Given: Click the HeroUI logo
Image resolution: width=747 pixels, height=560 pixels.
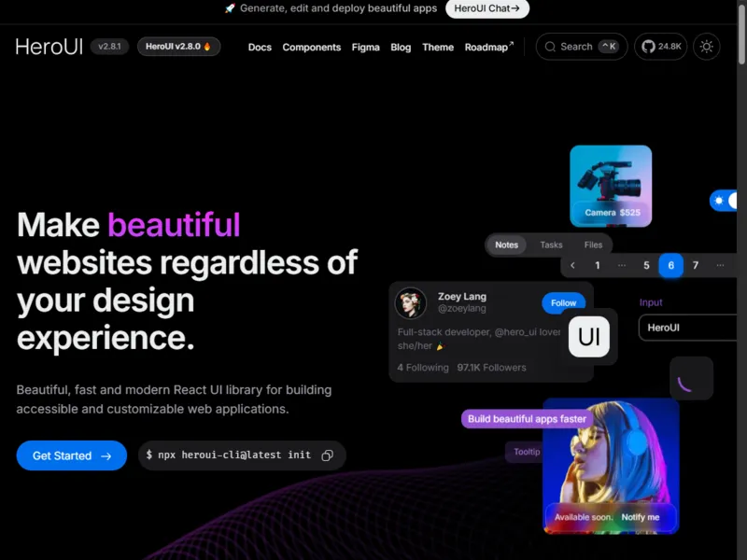Looking at the screenshot, I should [x=49, y=47].
